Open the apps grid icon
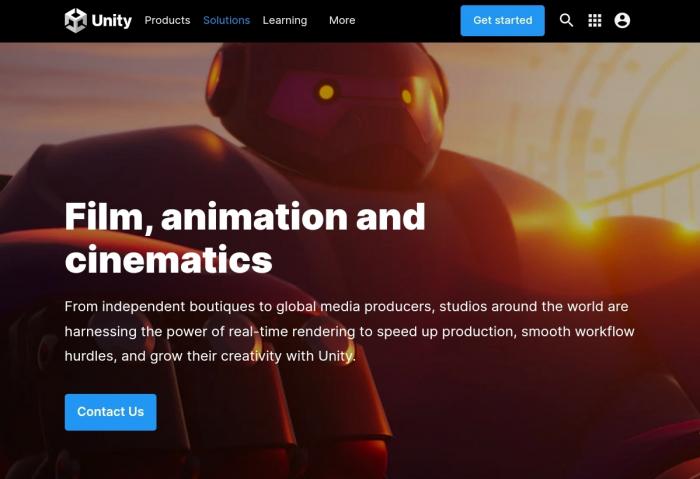This screenshot has width=700, height=479. pyautogui.click(x=595, y=20)
